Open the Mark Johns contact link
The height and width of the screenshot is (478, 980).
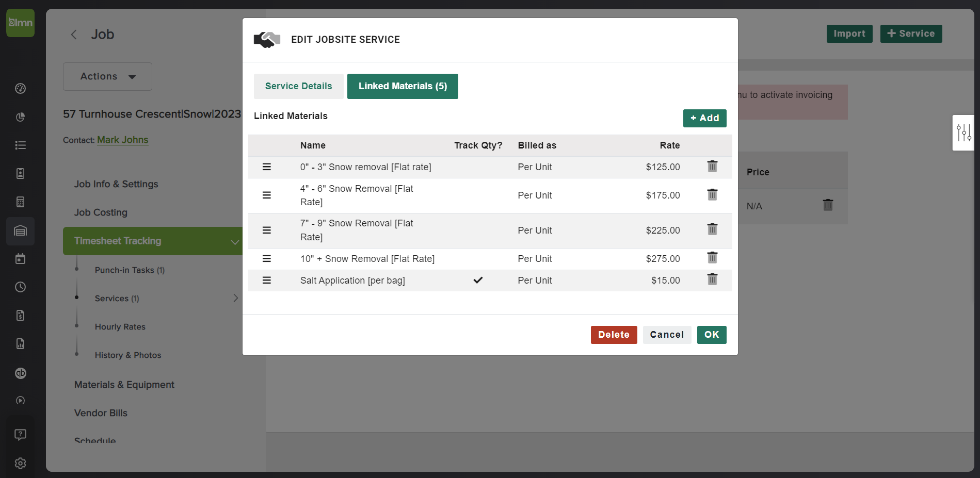pos(123,140)
